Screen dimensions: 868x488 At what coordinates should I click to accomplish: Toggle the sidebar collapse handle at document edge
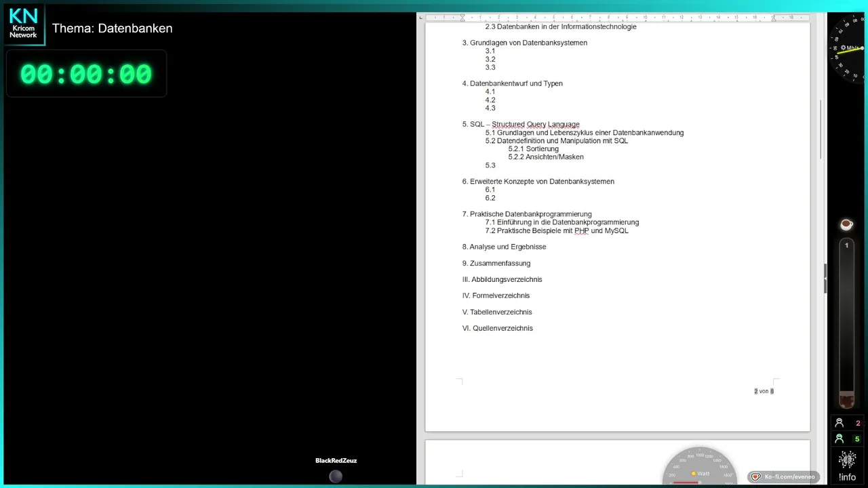click(825, 278)
